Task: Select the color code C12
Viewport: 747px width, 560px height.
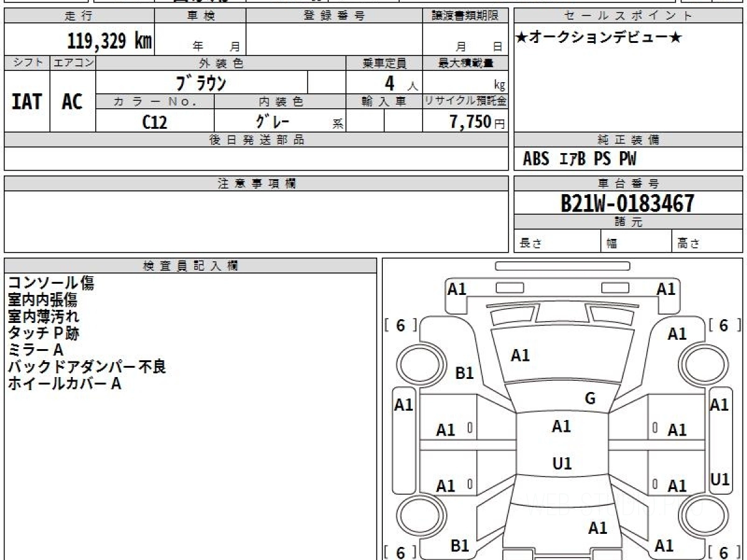Action: click(x=155, y=122)
